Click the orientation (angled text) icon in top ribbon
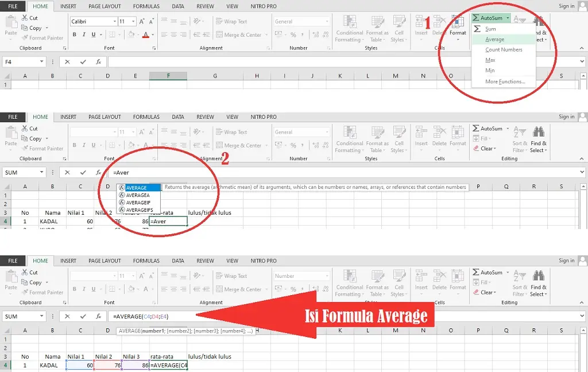 [197, 21]
